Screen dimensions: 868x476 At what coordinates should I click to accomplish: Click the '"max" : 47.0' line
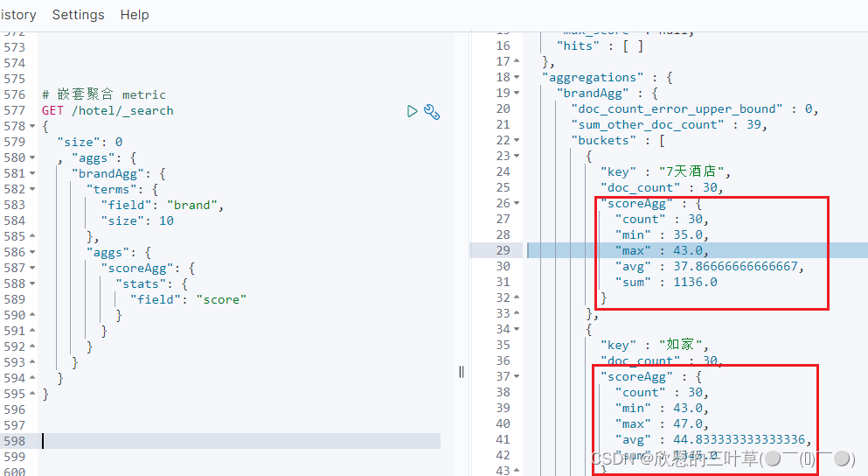pyautogui.click(x=662, y=423)
